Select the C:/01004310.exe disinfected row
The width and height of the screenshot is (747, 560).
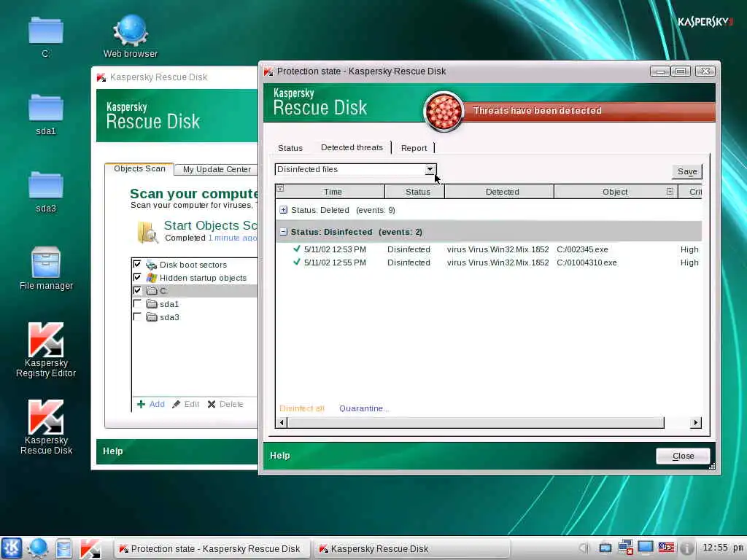click(488, 262)
